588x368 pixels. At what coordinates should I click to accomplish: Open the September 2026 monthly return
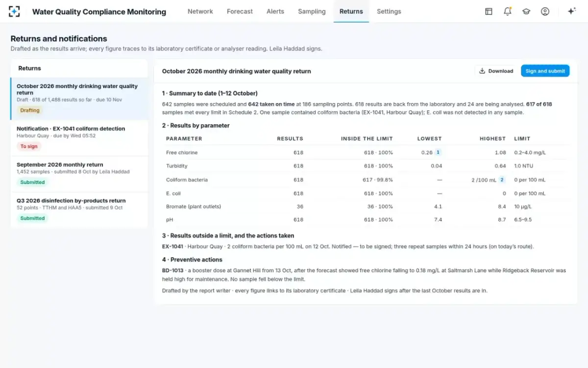pos(79,174)
